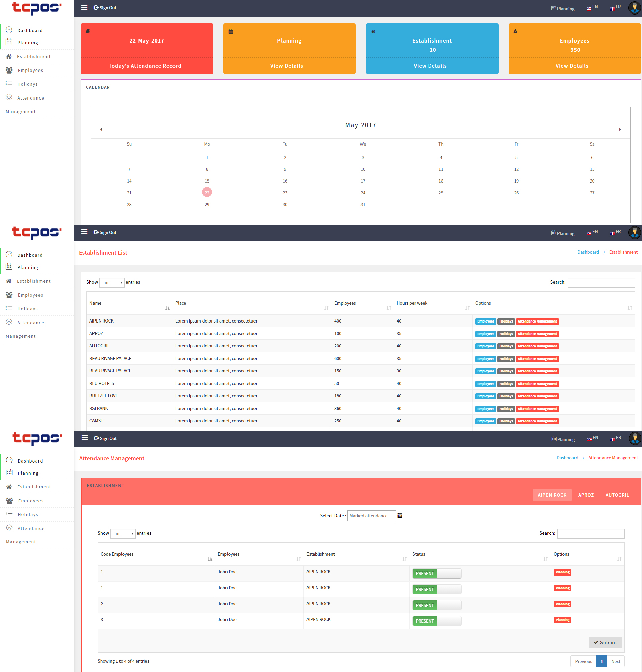Switch to the AUTOGRIL establishment tab
Screen dimensions: 642x672
617,495
